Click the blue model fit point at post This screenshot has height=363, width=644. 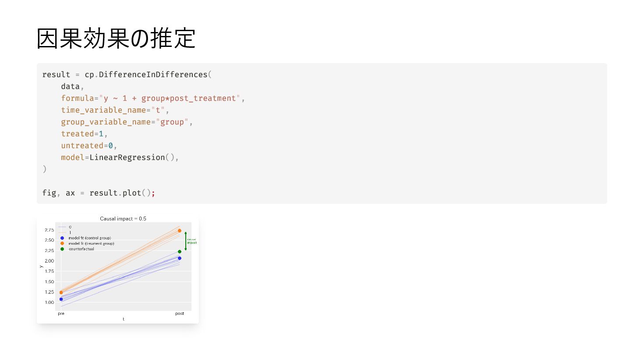(x=180, y=258)
